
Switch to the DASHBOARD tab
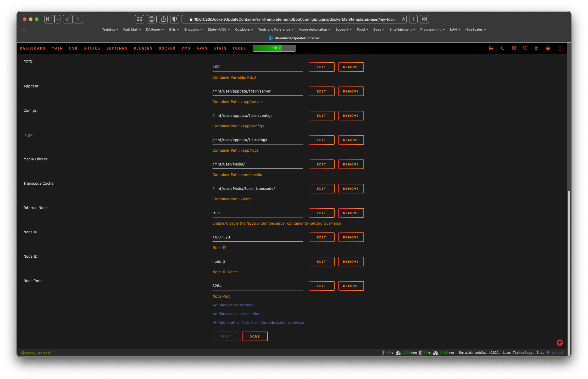point(32,48)
